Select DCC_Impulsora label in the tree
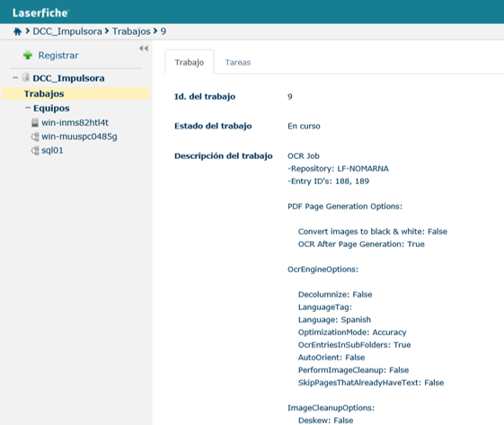 click(68, 78)
